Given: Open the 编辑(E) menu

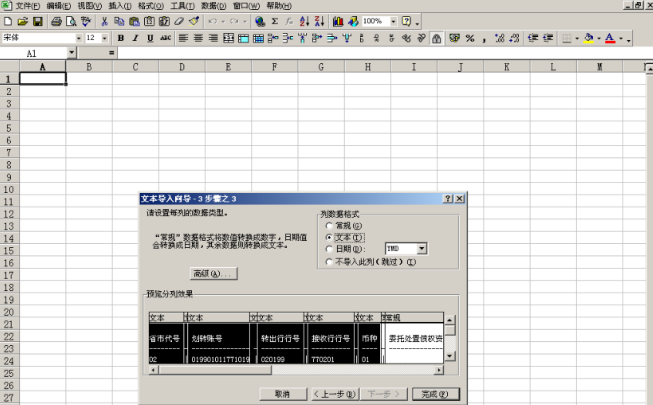Looking at the screenshot, I should (59, 6).
